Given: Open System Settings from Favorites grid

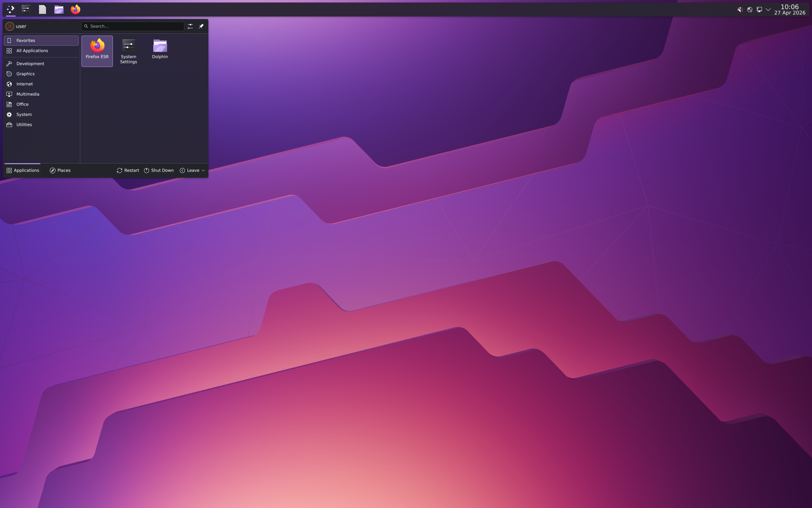Looking at the screenshot, I should (128, 51).
